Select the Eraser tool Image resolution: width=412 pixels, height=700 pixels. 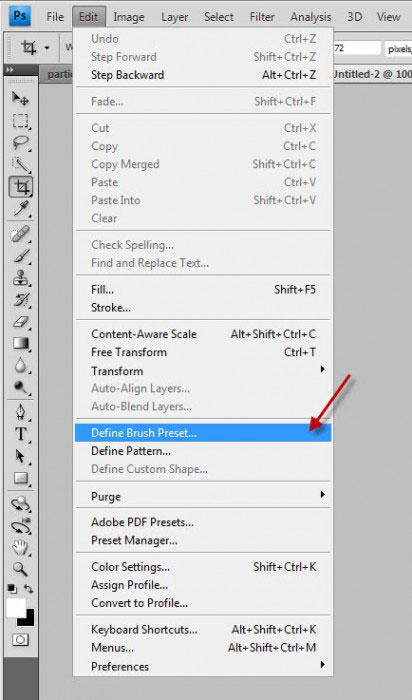21,322
